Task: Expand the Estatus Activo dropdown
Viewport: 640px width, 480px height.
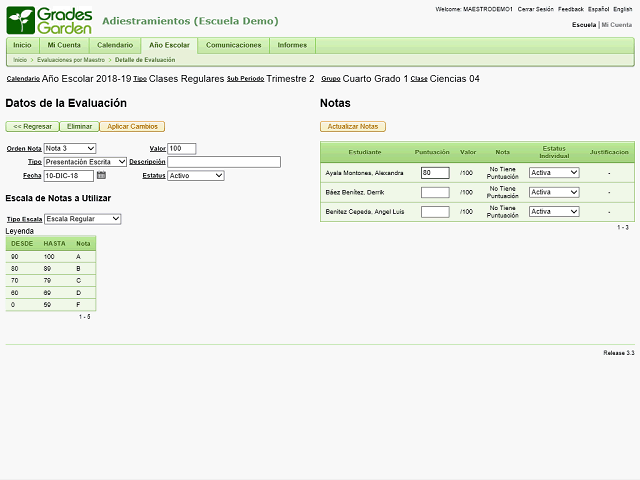Action: click(196, 176)
